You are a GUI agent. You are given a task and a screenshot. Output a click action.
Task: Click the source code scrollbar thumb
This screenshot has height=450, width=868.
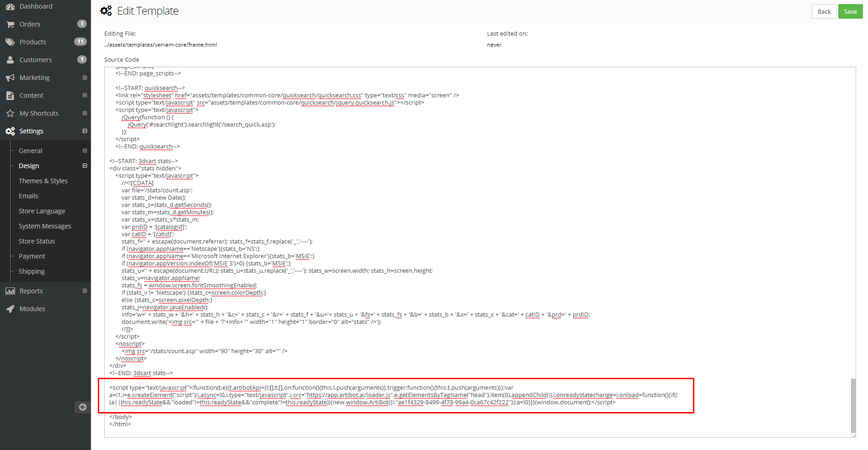pyautogui.click(x=853, y=406)
